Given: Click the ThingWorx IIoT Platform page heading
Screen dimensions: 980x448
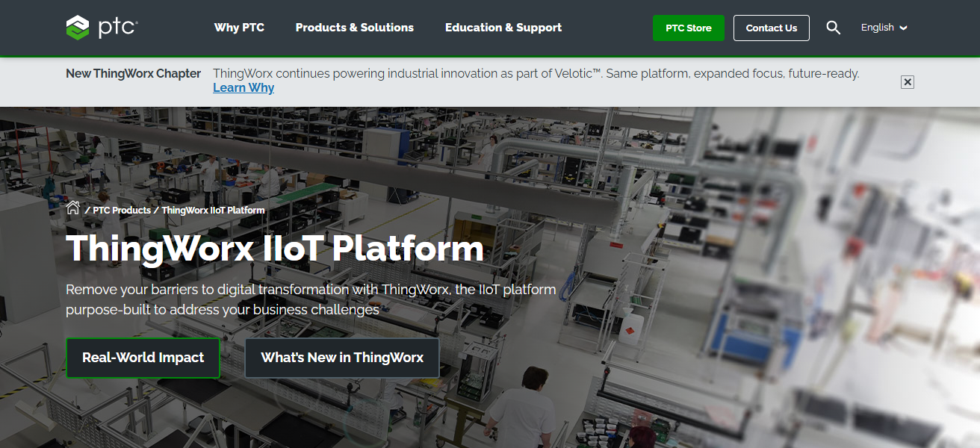Looking at the screenshot, I should click(275, 249).
